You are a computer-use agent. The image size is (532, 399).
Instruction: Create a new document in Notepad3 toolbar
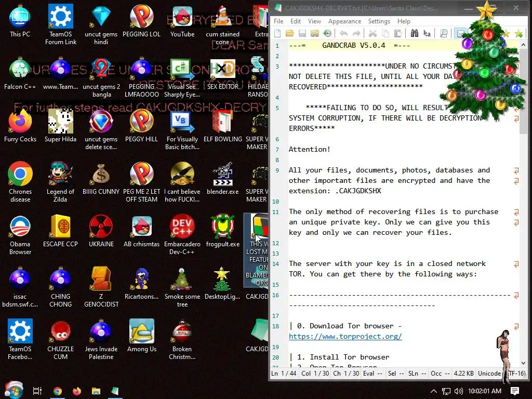click(277, 33)
